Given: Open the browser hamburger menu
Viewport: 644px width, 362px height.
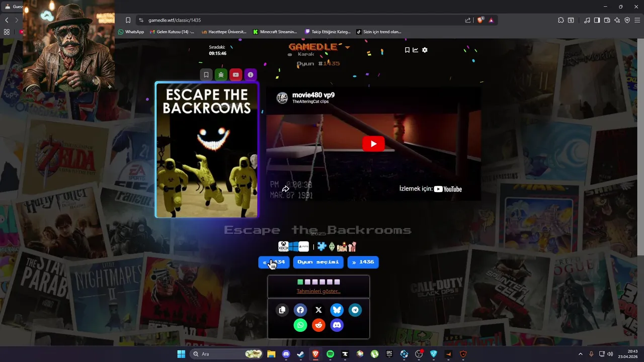Looking at the screenshot, I should pyautogui.click(x=637, y=20).
